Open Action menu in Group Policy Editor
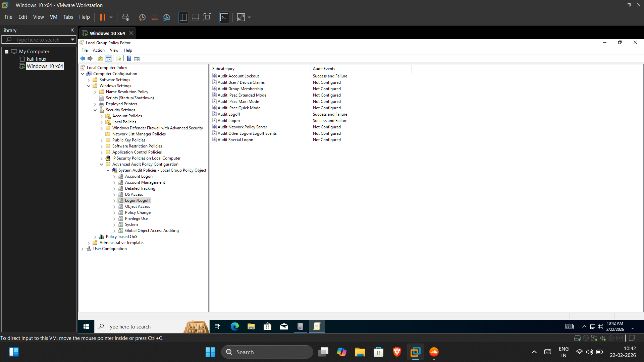 coord(99,50)
